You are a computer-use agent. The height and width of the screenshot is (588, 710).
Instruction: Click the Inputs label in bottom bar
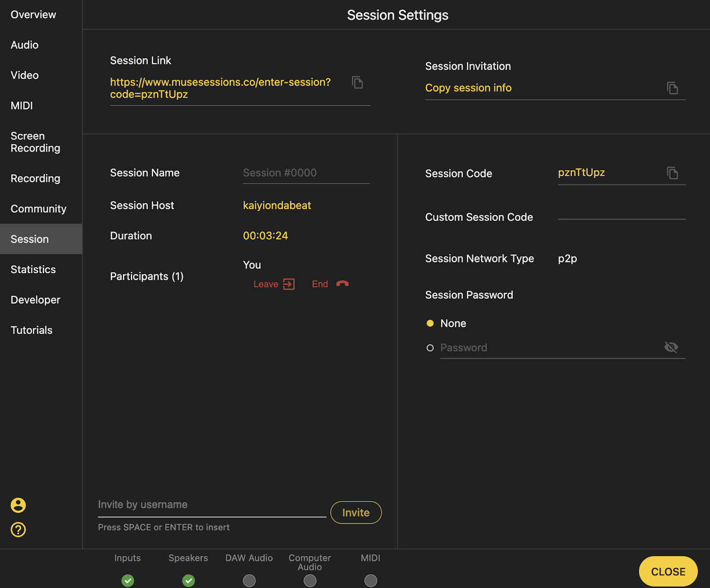[127, 558]
